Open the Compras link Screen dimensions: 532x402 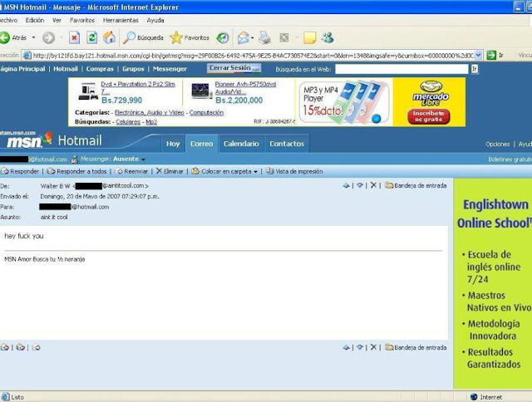pyautogui.click(x=100, y=69)
